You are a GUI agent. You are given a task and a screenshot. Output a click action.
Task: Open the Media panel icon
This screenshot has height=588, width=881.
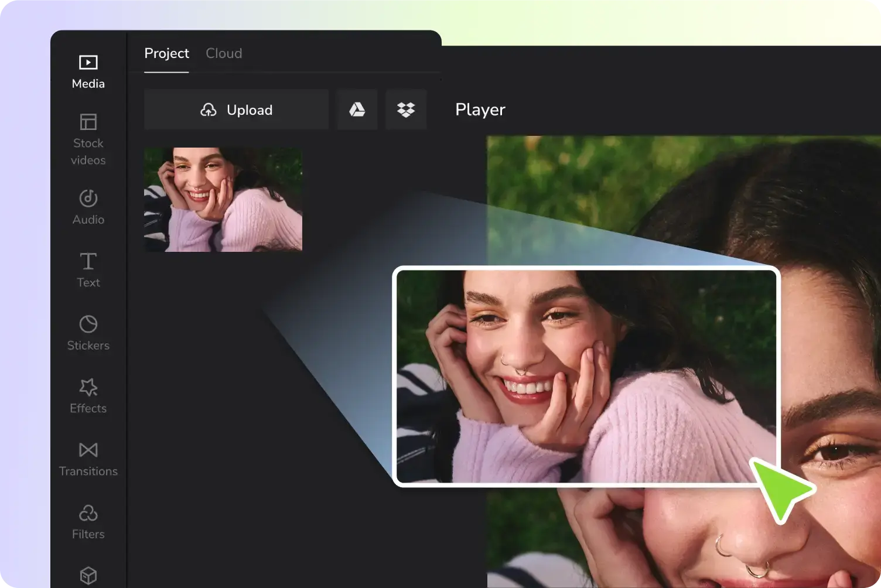88,62
